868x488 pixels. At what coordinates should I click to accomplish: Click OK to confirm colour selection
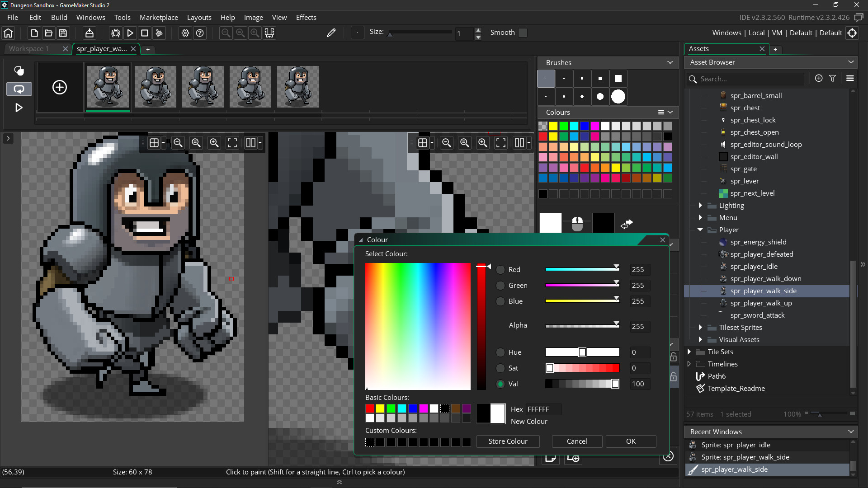[x=630, y=441]
